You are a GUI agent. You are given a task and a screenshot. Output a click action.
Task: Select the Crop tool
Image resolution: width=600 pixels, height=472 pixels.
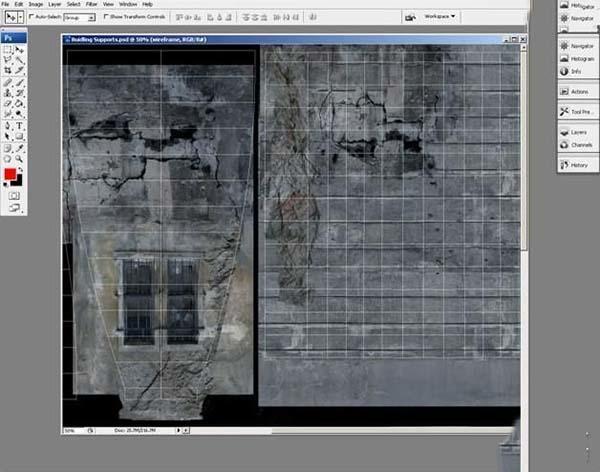pos(8,71)
